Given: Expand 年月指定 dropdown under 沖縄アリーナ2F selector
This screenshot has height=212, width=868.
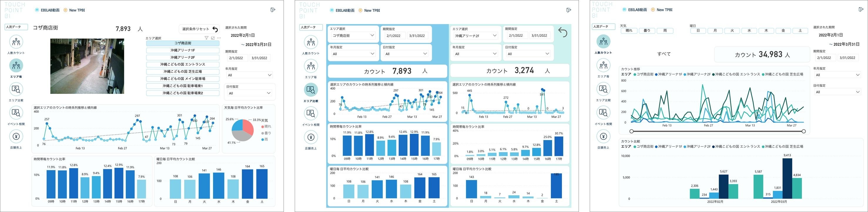Looking at the screenshot, I should click(475, 53).
